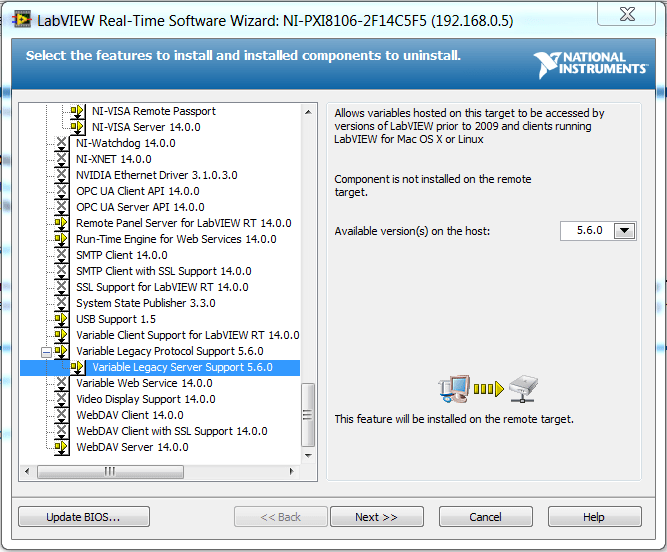667x552 pixels.
Task: Select OPC UA Client API 14.0.0
Action: (138, 191)
